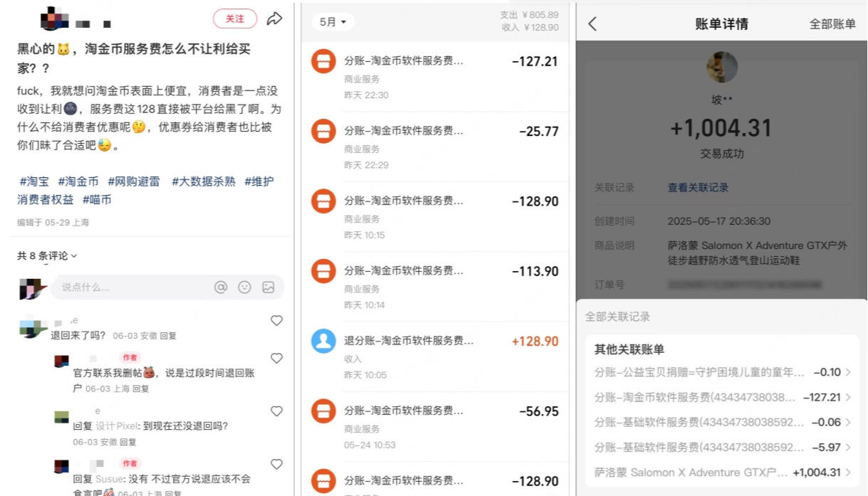
Task: Open the 基础软件服务费 −0.06 record chevron
Action: pyautogui.click(x=847, y=422)
